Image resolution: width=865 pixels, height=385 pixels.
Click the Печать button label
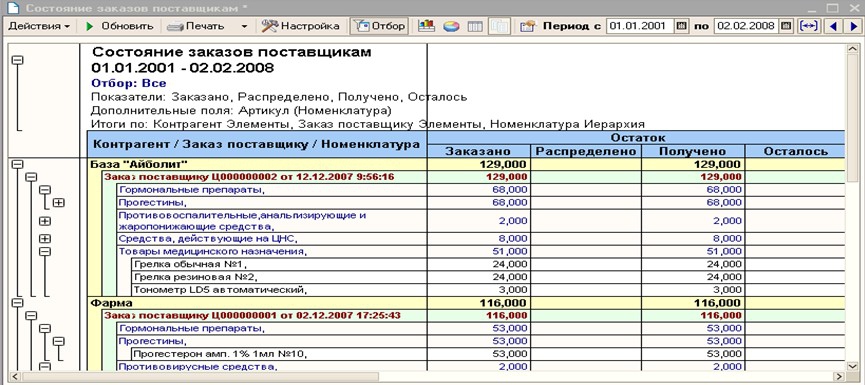click(x=205, y=26)
